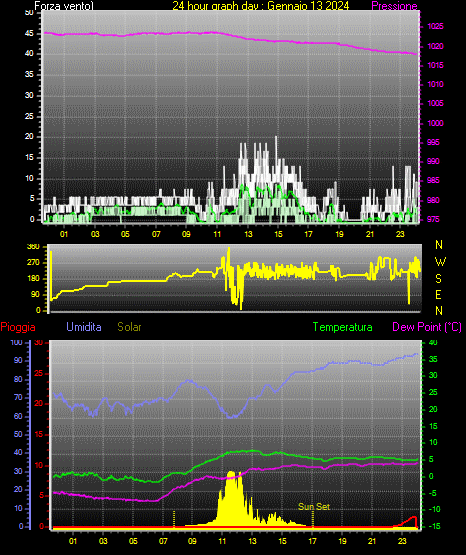Click the 1025 pressure axis value
466x555 pixels.
(435, 26)
